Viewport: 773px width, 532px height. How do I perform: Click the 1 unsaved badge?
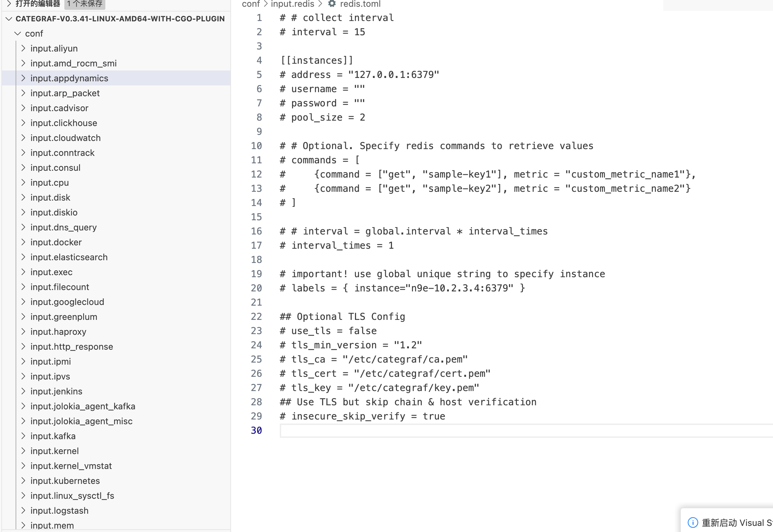coord(85,4)
